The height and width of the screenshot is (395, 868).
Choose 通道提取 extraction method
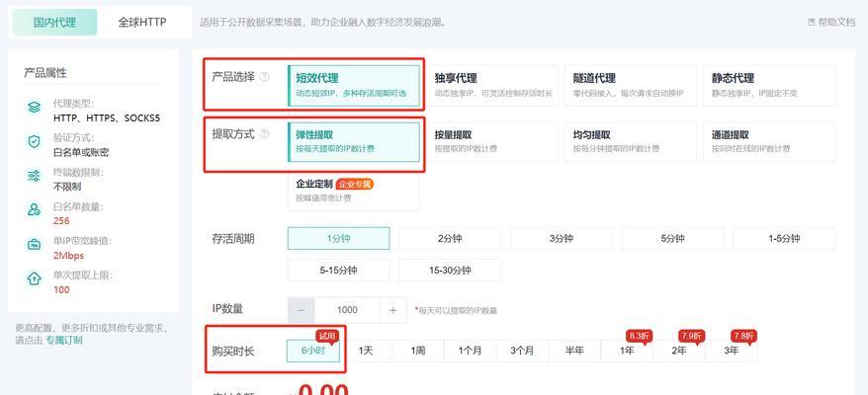click(x=769, y=141)
